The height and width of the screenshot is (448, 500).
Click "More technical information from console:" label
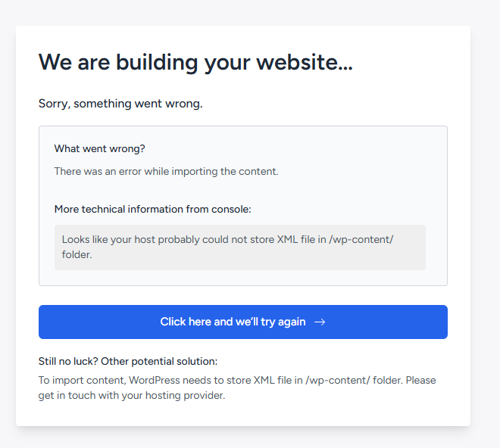(x=152, y=209)
